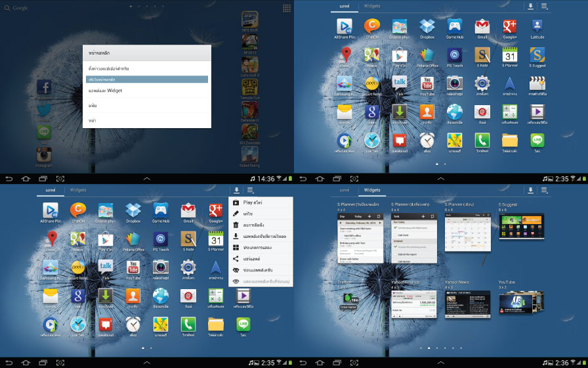
Task: Open the overflow menu icon in top-right app drawer
Action: 545,6
